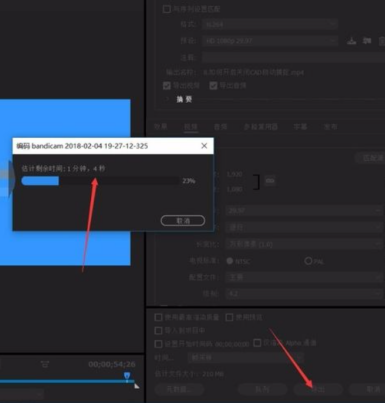Image resolution: width=386 pixels, height=403 pixels.
Task: Select the PAL radio button
Action: [x=308, y=261]
